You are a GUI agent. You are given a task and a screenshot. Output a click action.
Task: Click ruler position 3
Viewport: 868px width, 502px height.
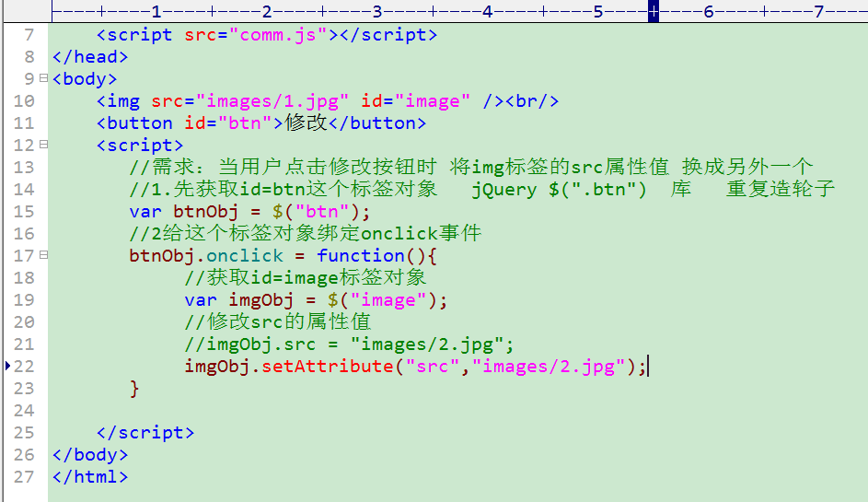pyautogui.click(x=377, y=11)
